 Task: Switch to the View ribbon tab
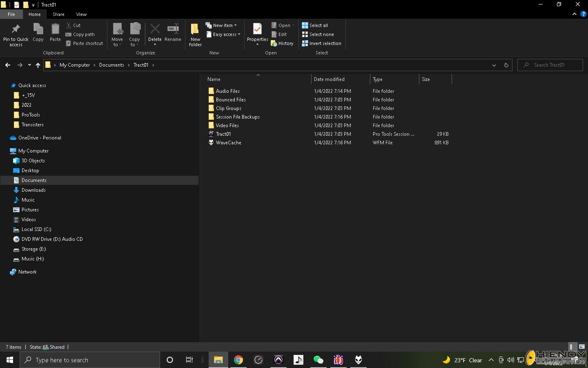tap(81, 14)
